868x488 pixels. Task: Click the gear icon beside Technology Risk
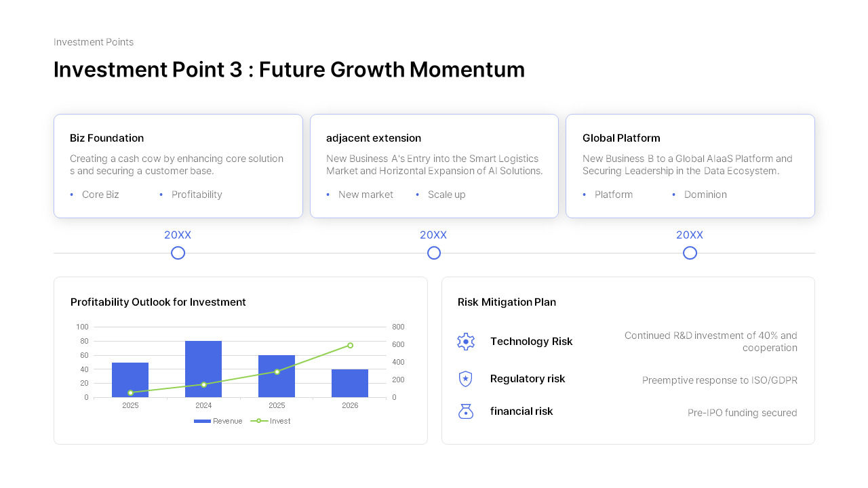point(466,342)
